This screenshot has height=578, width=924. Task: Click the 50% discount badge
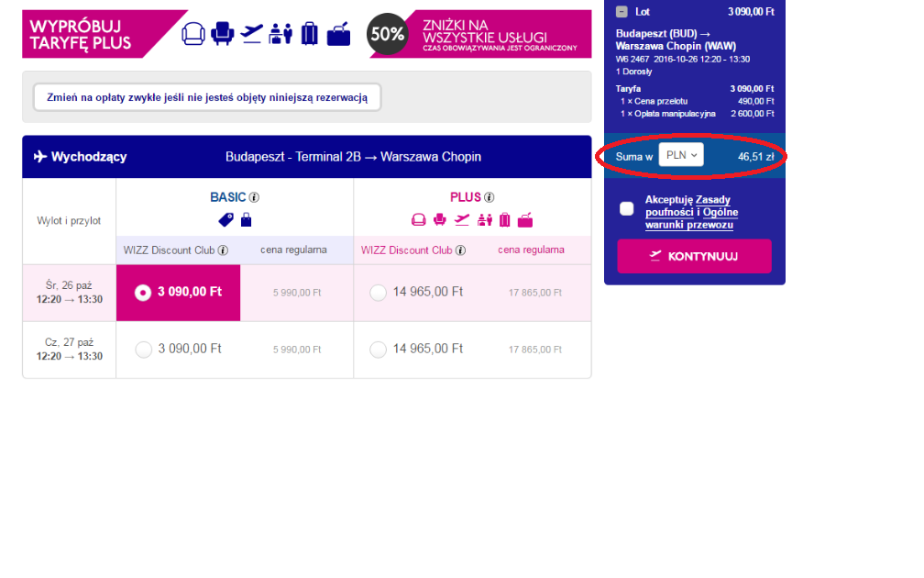pyautogui.click(x=387, y=34)
